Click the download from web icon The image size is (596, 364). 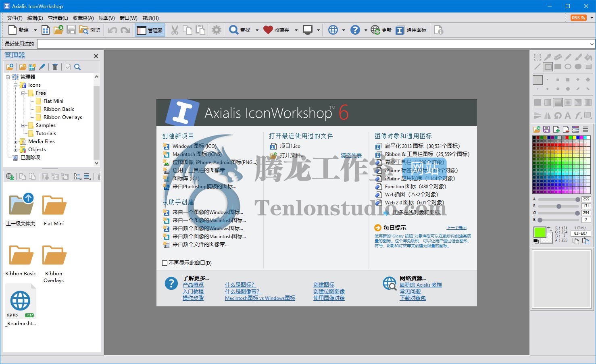point(10,177)
